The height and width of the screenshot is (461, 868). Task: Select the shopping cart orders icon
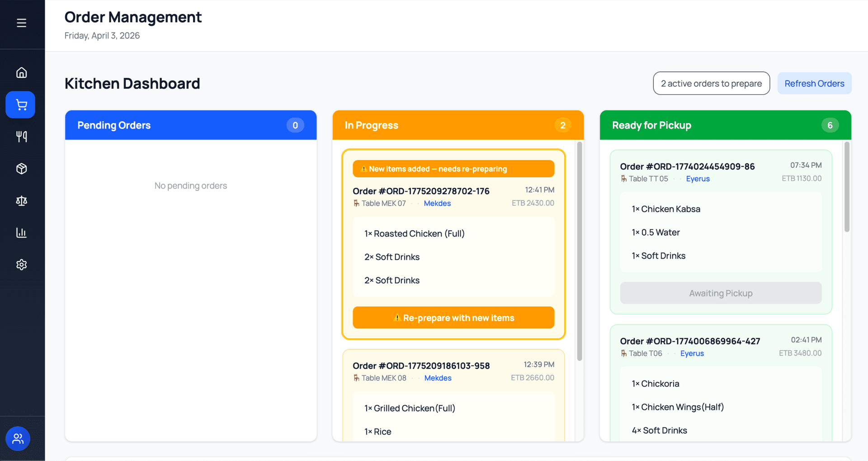(20, 105)
